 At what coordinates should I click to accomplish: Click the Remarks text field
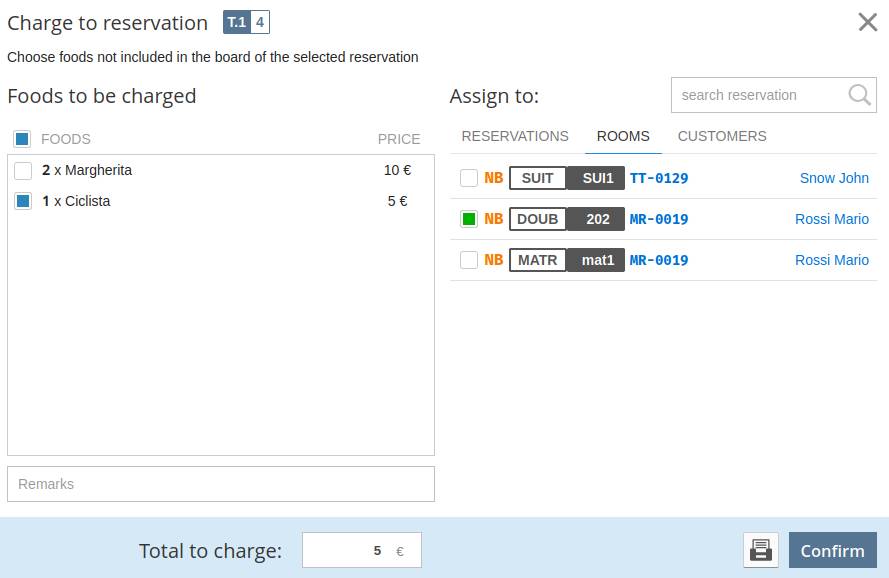point(221,484)
